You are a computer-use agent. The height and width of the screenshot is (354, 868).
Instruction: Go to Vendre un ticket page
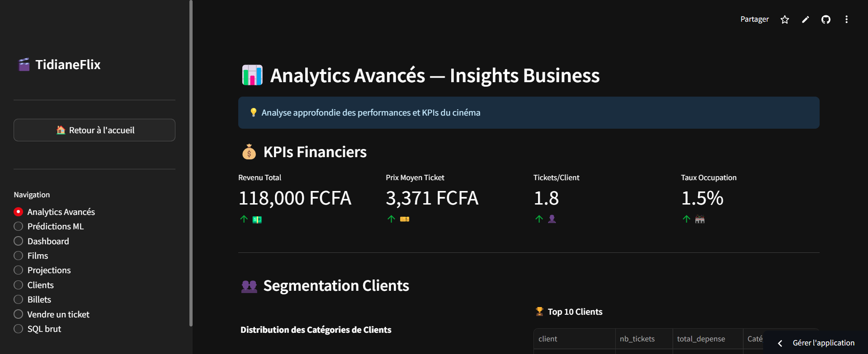coord(58,314)
